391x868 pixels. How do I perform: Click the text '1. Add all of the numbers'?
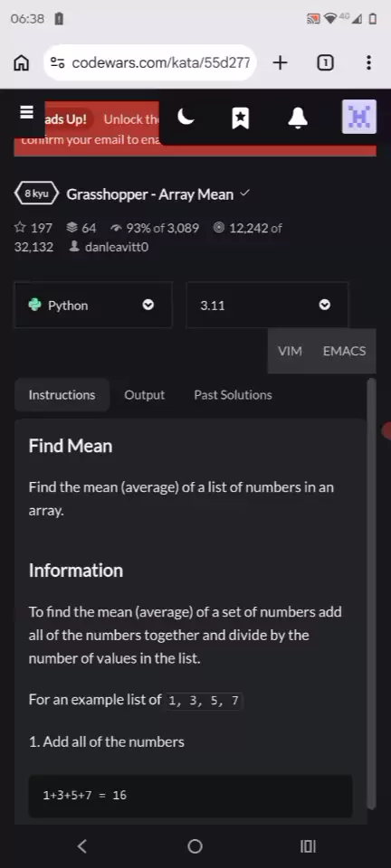coord(106,741)
